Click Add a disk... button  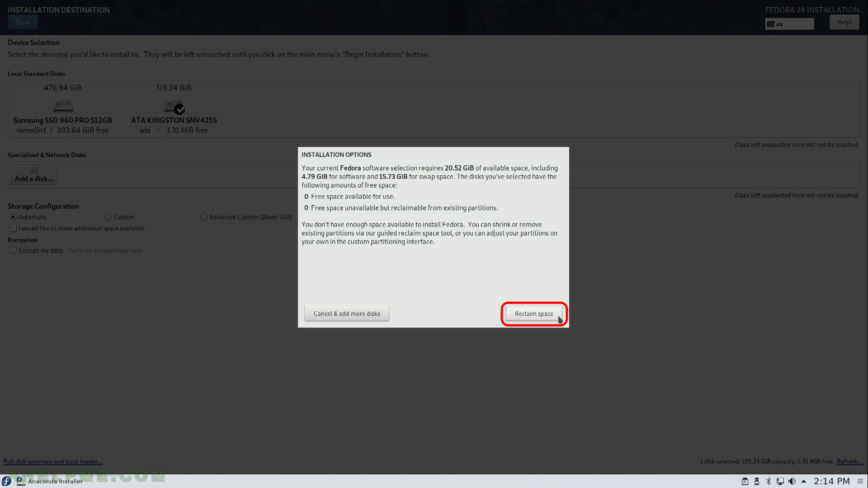point(34,175)
